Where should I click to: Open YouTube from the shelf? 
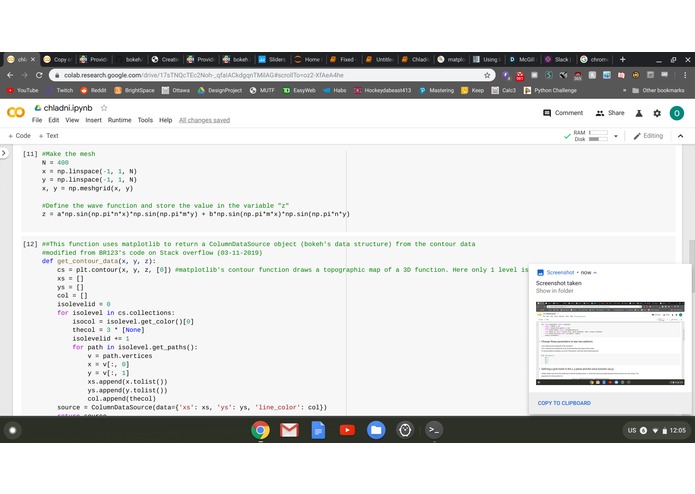[x=347, y=430]
